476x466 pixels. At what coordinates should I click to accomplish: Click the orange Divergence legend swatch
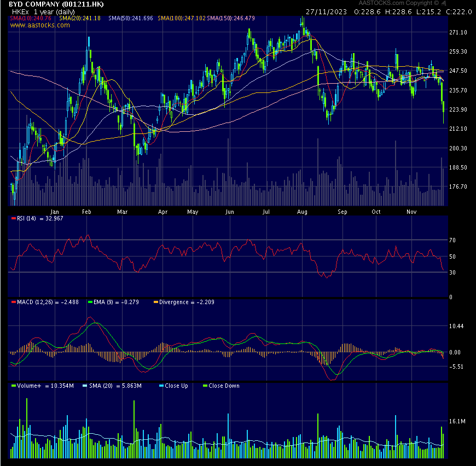coord(156,302)
